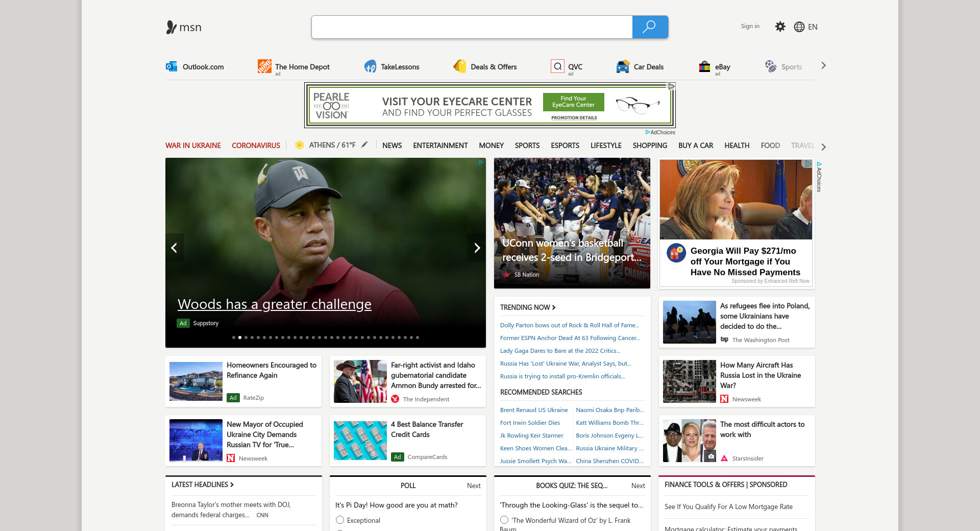Open the Entertainment menu tab
Image resolution: width=980 pixels, height=531 pixels.
440,146
